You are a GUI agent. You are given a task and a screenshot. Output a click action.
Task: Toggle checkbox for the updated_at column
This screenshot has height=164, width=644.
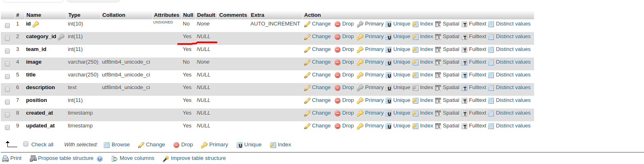point(7,127)
